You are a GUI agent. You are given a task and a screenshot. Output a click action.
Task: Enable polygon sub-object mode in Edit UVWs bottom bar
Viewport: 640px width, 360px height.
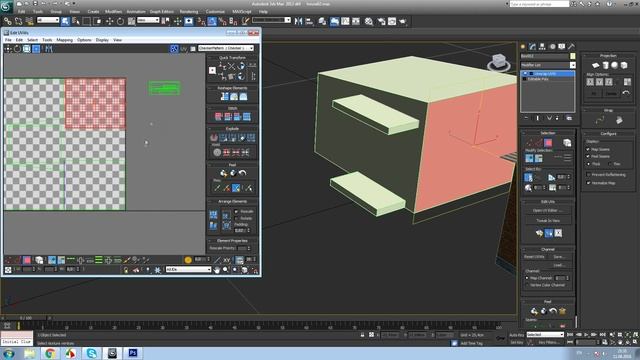[27, 260]
